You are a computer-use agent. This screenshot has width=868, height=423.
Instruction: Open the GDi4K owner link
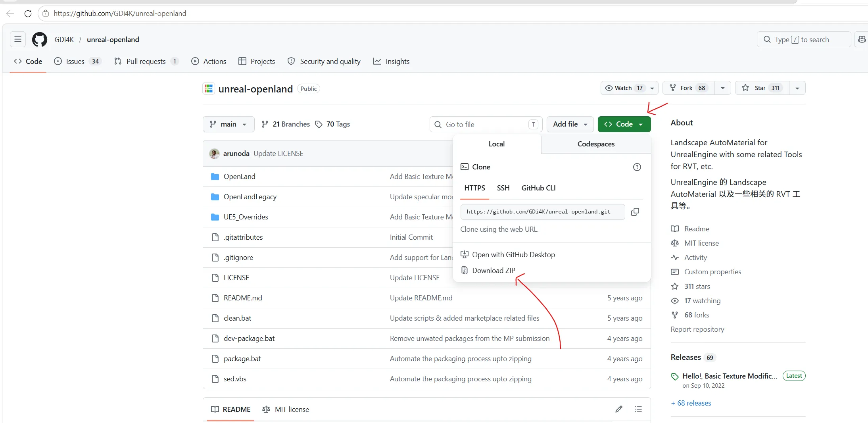[64, 39]
